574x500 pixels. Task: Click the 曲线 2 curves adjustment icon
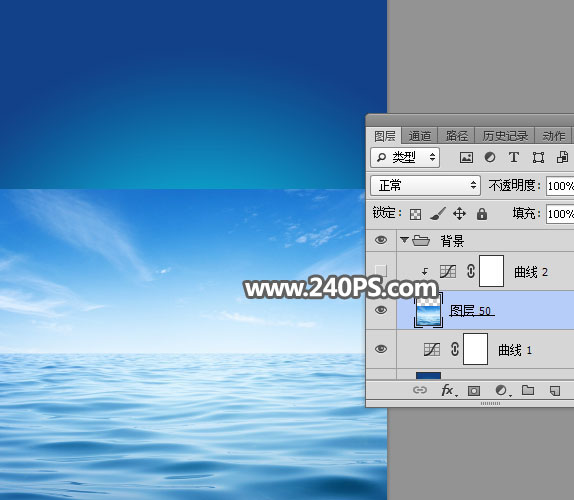click(448, 271)
